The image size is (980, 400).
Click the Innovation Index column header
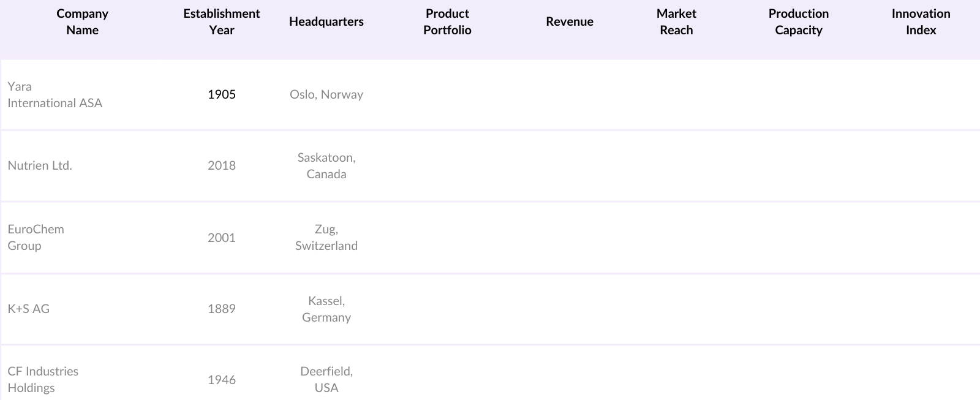point(921,22)
